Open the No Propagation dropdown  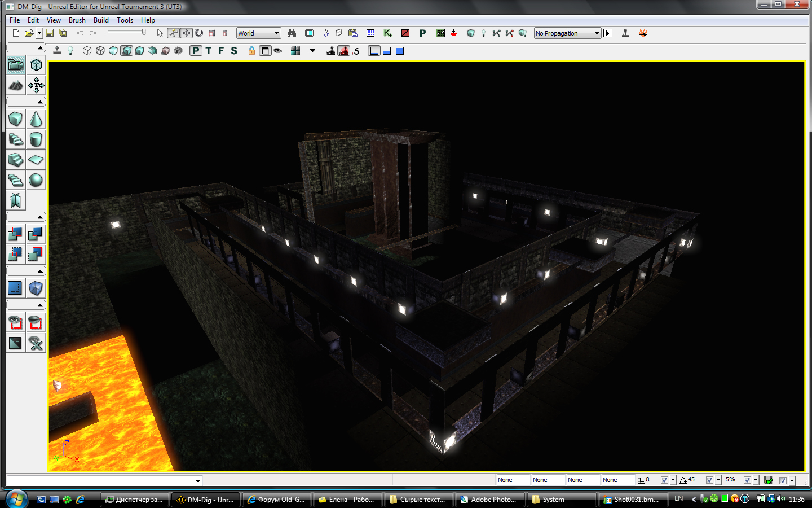click(567, 33)
